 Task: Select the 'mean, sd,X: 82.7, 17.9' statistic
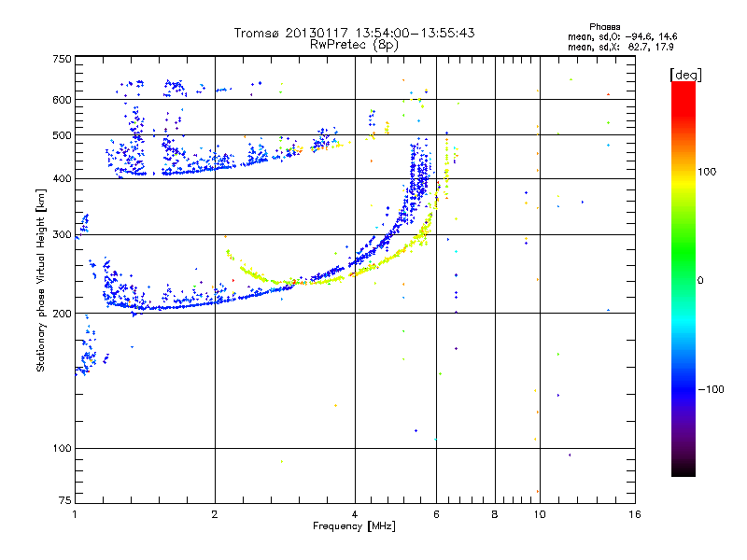click(x=620, y=47)
